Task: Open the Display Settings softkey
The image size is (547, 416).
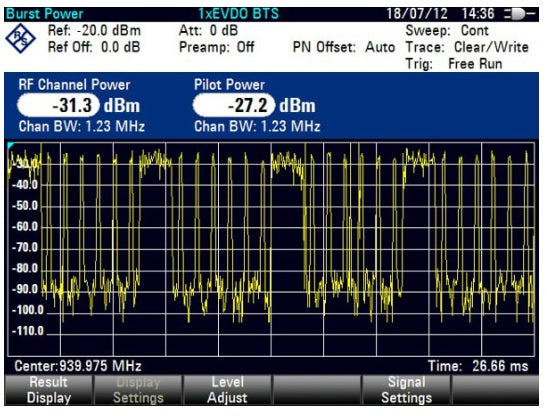Action: (x=138, y=390)
